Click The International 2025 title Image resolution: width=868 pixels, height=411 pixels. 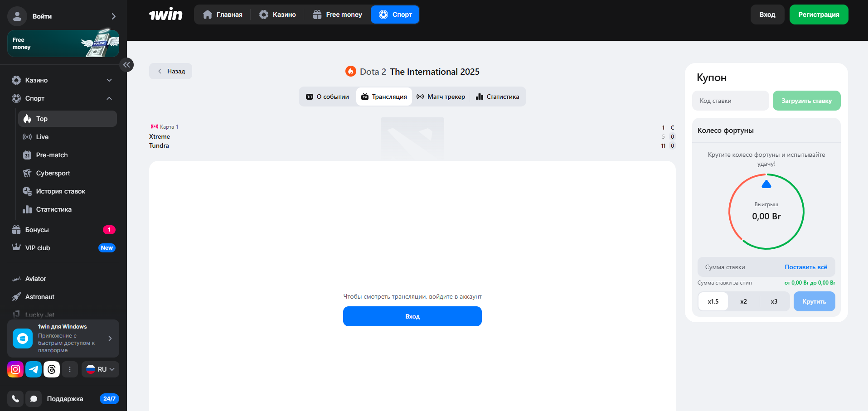tap(435, 72)
